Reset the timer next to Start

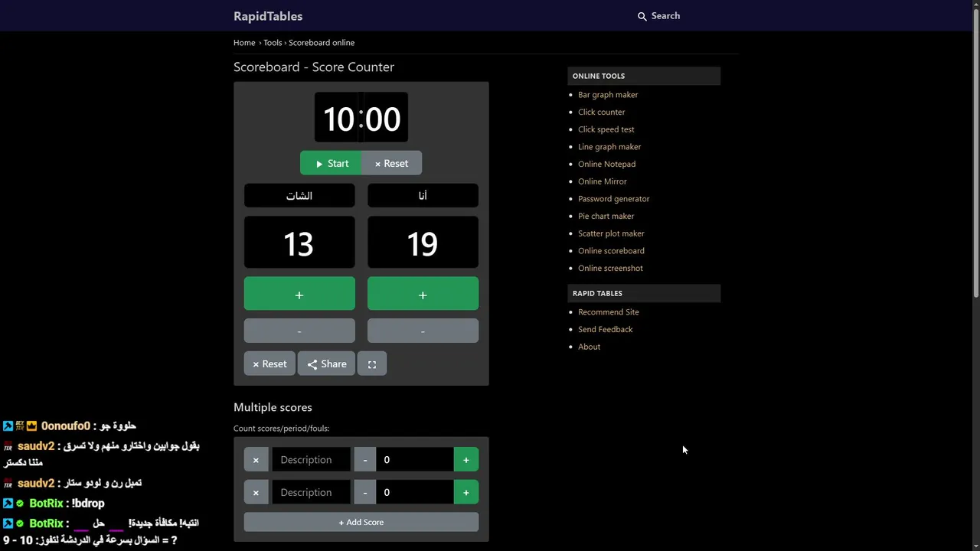[x=391, y=163]
